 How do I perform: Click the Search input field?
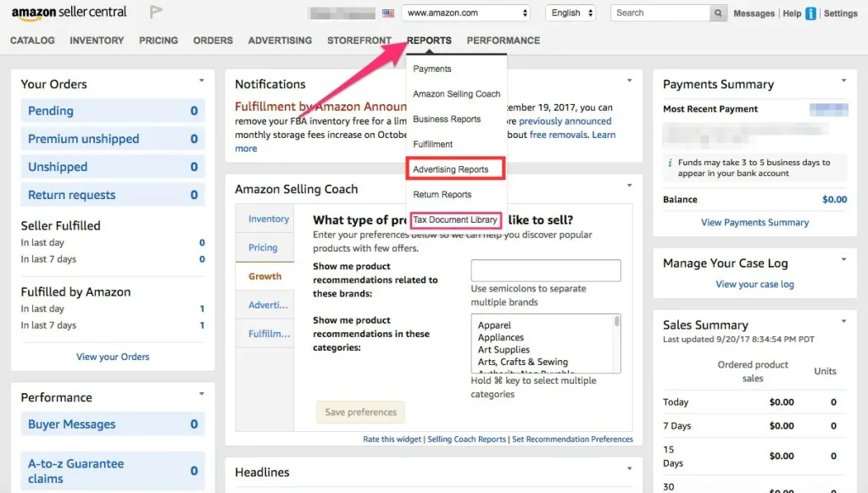(x=660, y=13)
